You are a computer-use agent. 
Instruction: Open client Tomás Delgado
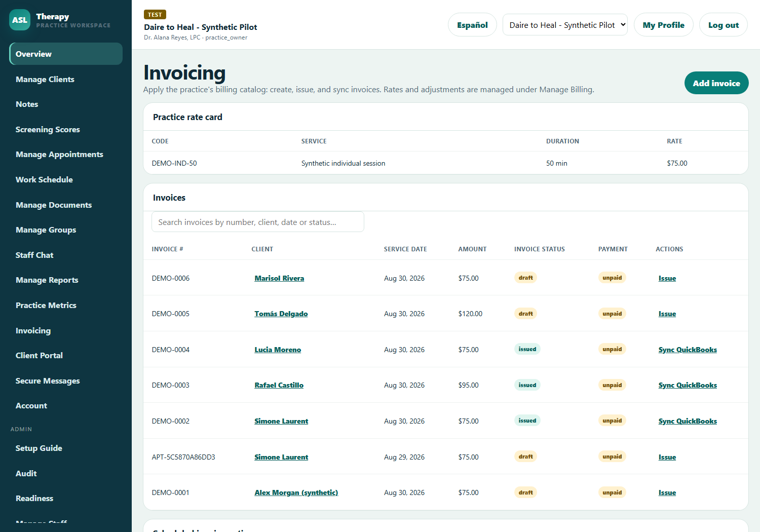point(281,314)
